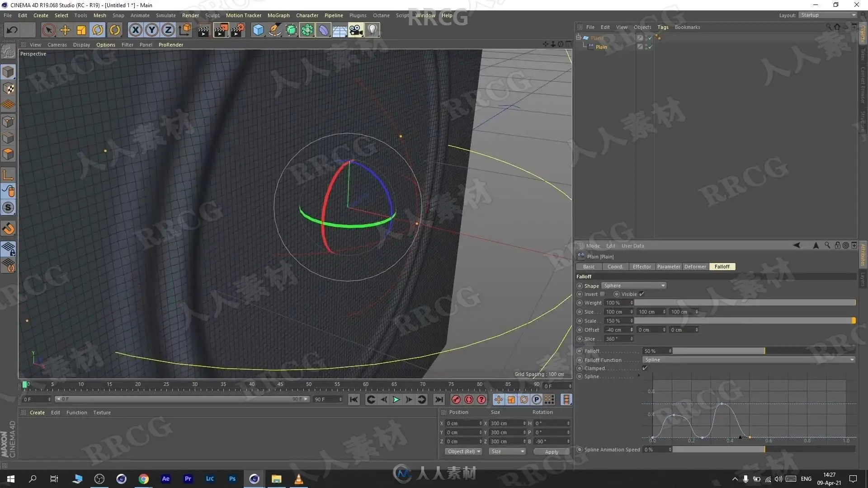Viewport: 868px width, 488px height.
Task: Enable the Invert checkbox
Action: click(602, 294)
